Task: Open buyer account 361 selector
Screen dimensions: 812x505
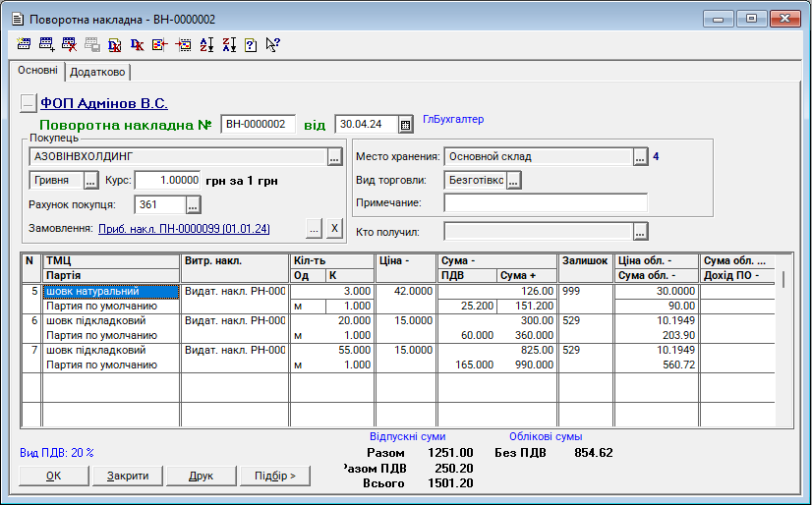Action: pyautogui.click(x=193, y=204)
